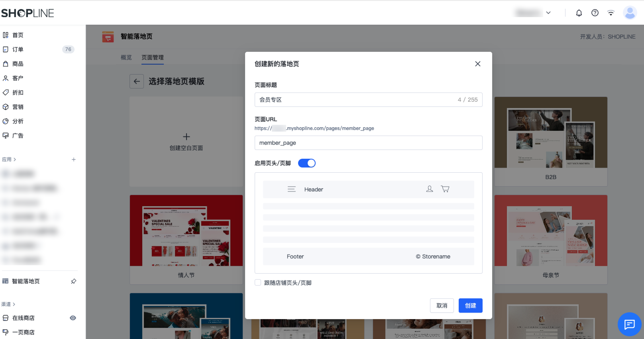Open 客户 in the sidebar

(18, 78)
